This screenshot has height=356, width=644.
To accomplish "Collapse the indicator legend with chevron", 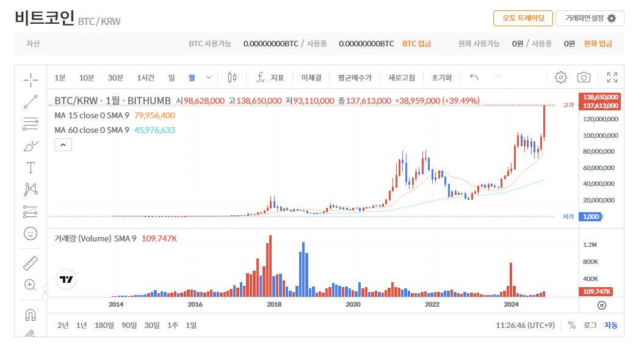I will click(63, 145).
